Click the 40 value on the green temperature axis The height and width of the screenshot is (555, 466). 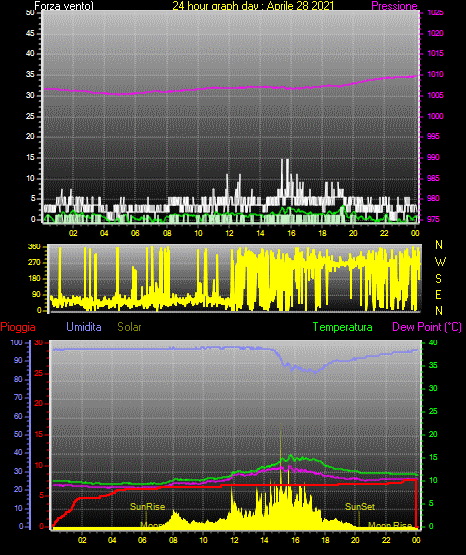433,342
